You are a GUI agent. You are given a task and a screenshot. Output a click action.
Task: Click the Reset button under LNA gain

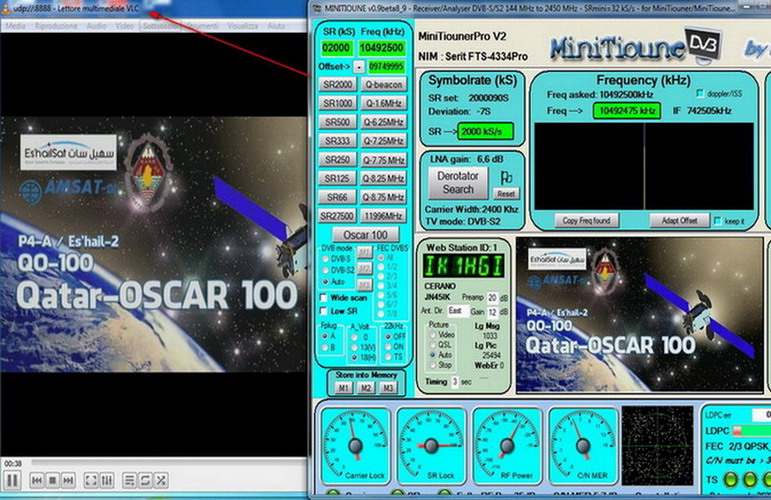click(506, 194)
